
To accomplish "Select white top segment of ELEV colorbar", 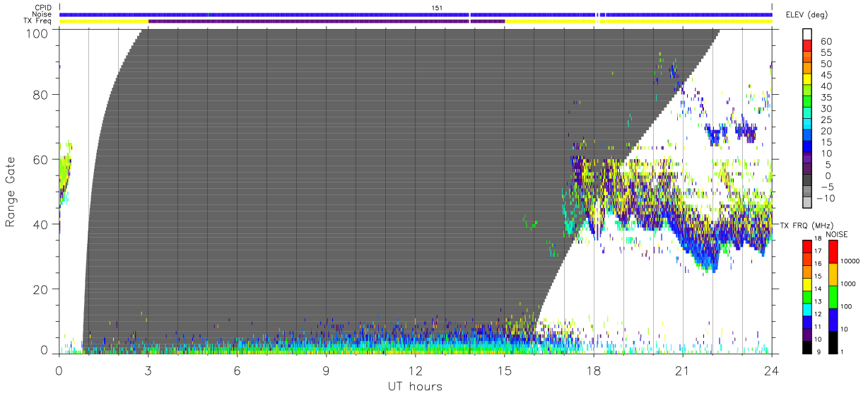I will pos(807,35).
